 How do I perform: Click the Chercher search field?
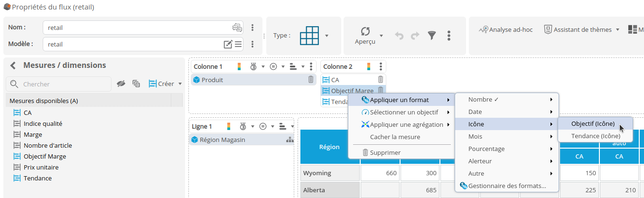click(x=64, y=84)
